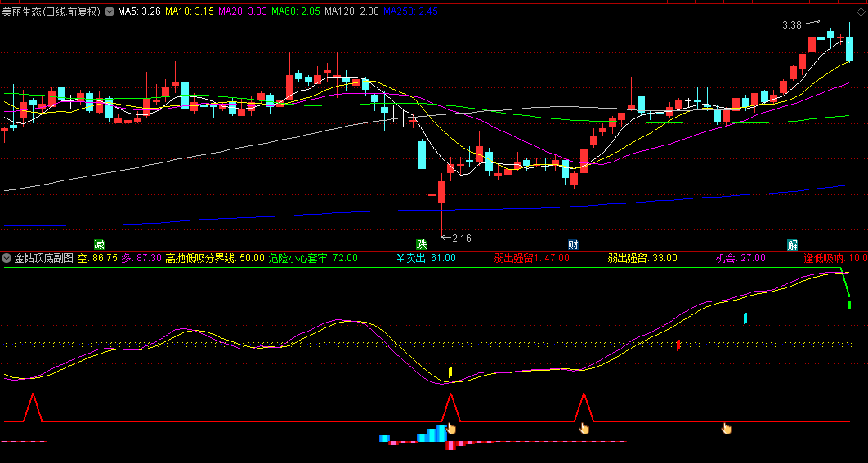Click the 高抛低吸分界线: 50.00 label
Image resolution: width=868 pixels, height=463 pixels.
(x=215, y=258)
